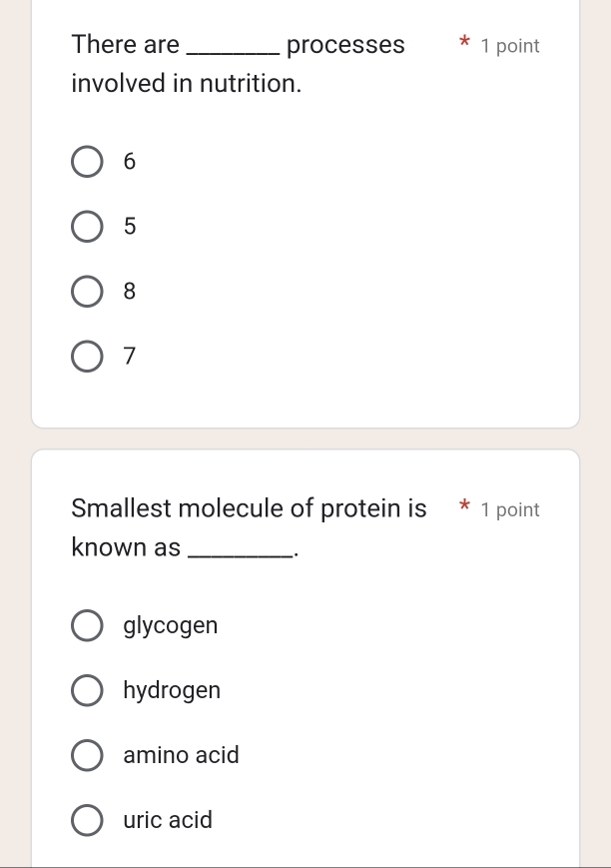Choose the hydrogen answer option
The width and height of the screenshot is (611, 868).
pyautogui.click(x=87, y=690)
